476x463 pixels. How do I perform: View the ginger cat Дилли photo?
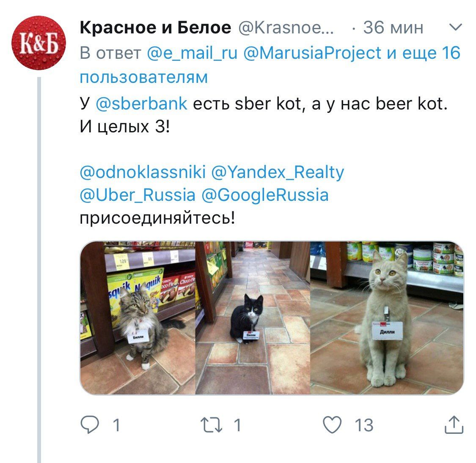(x=387, y=318)
